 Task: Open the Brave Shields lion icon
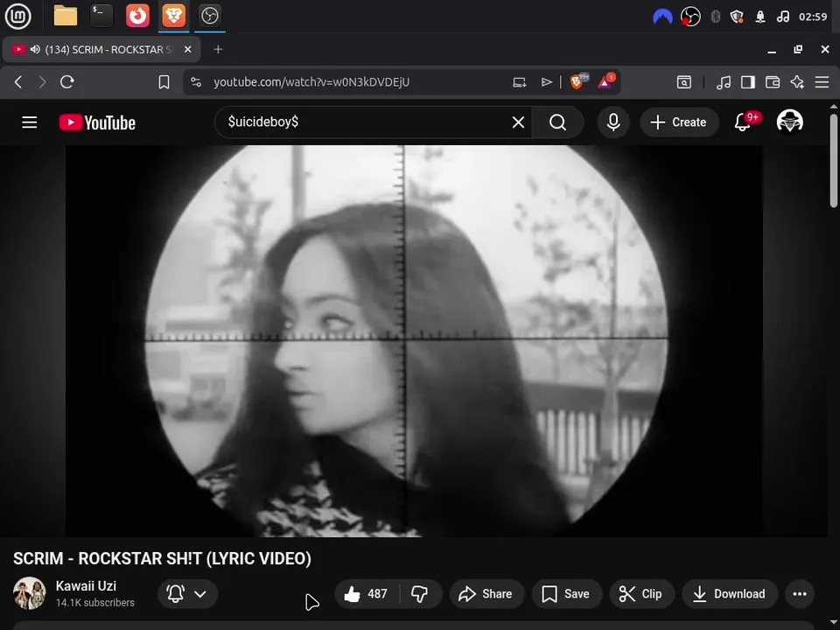tap(578, 81)
